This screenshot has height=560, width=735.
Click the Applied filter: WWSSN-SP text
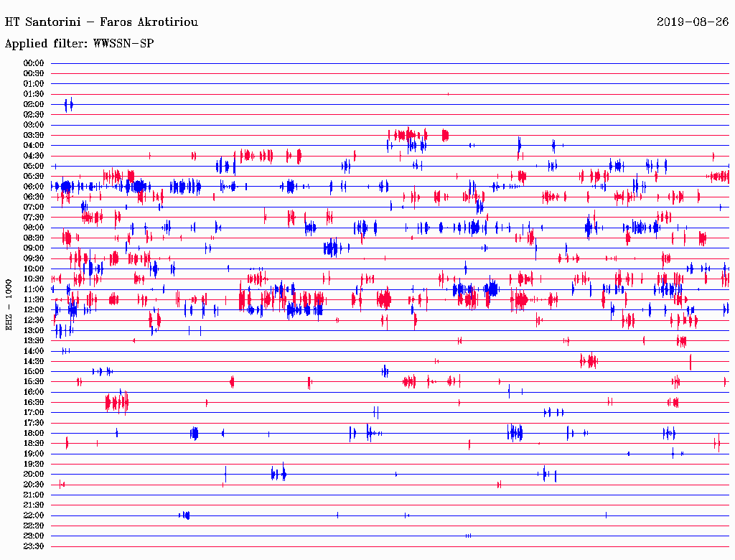tap(79, 44)
